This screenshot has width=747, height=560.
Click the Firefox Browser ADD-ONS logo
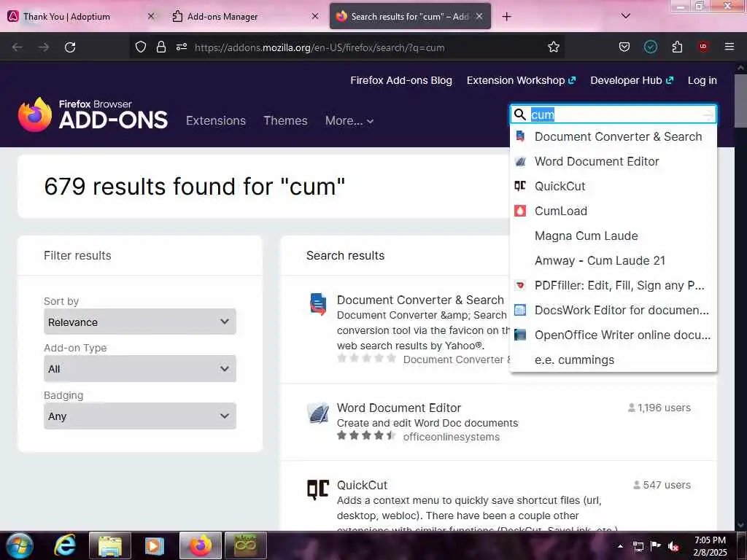(x=93, y=114)
